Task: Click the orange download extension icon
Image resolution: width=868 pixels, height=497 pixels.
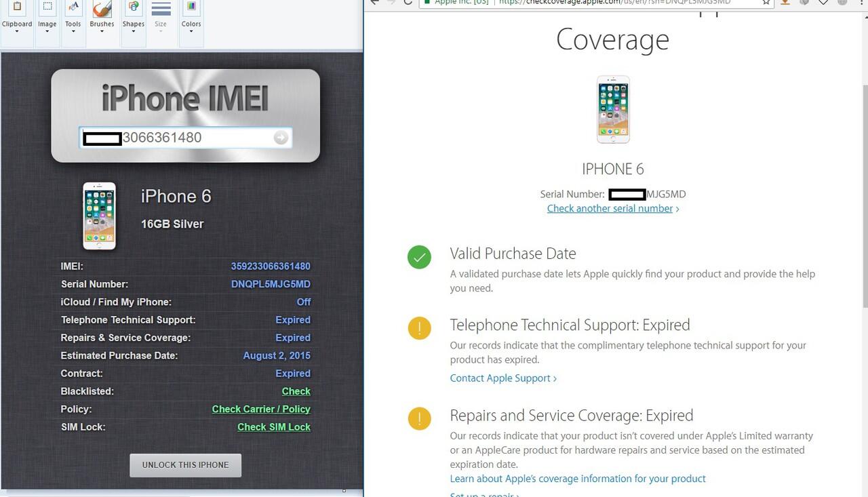Action: tap(785, 2)
